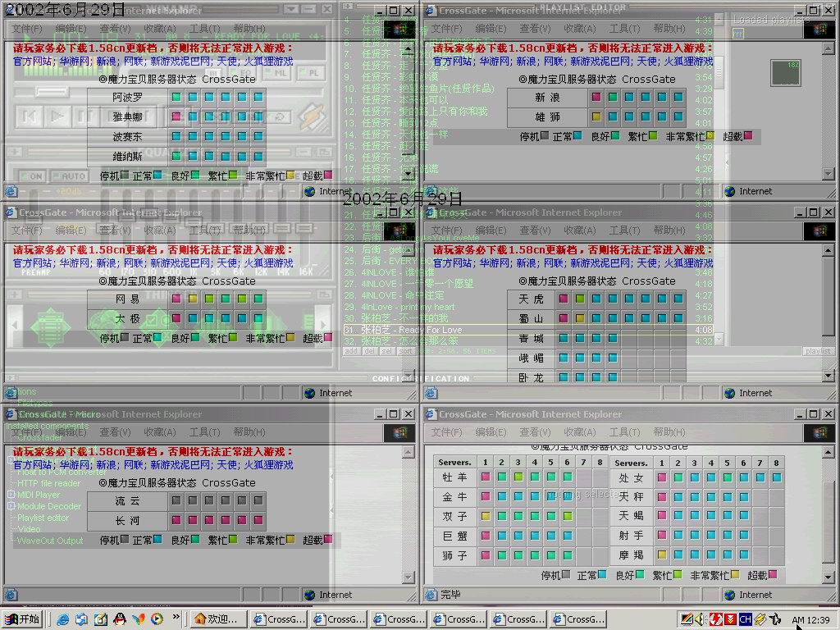Screen dimensions: 840x630
Task: Click Internet zone globe in 流云 window
Action: 309,595
